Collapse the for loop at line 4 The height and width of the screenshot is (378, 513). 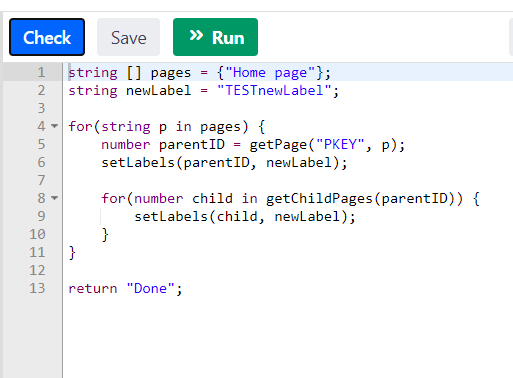point(54,127)
